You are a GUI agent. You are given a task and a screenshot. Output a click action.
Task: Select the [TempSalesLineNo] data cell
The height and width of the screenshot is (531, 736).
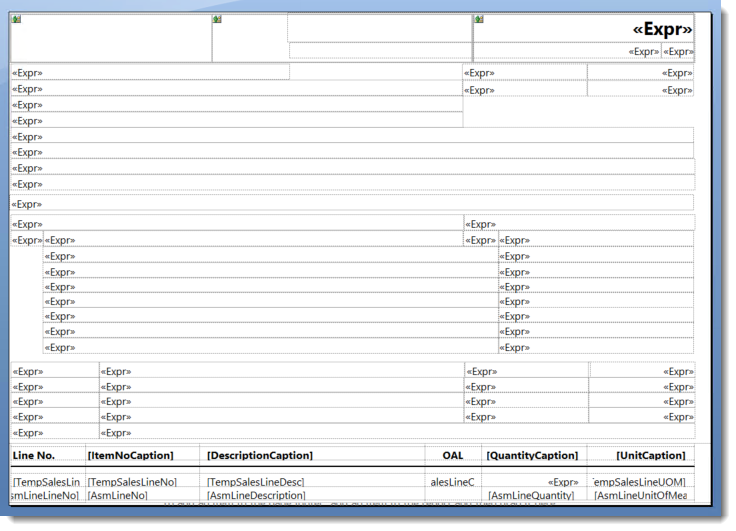[x=143, y=482]
